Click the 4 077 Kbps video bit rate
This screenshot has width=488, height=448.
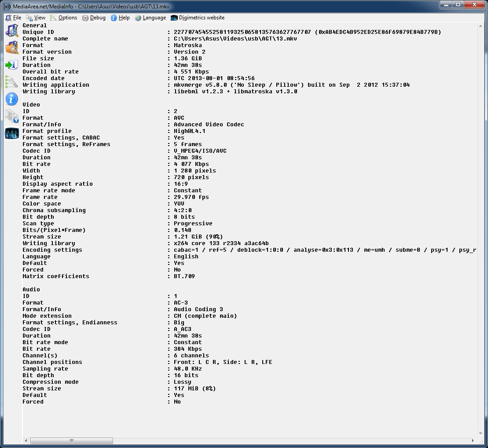191,164
